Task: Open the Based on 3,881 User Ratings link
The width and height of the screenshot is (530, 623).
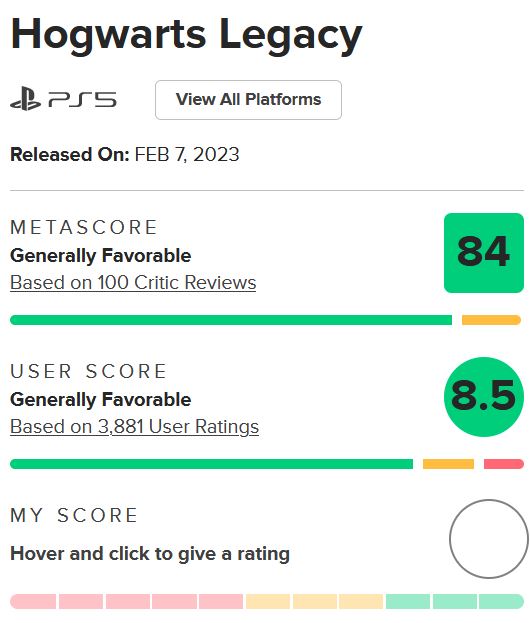Action: pyautogui.click(x=134, y=427)
